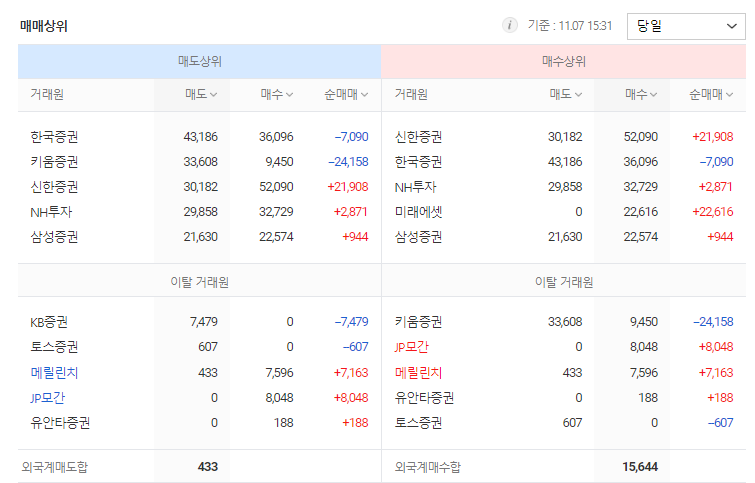Click -7,479 net value for KB증권

pos(351,322)
